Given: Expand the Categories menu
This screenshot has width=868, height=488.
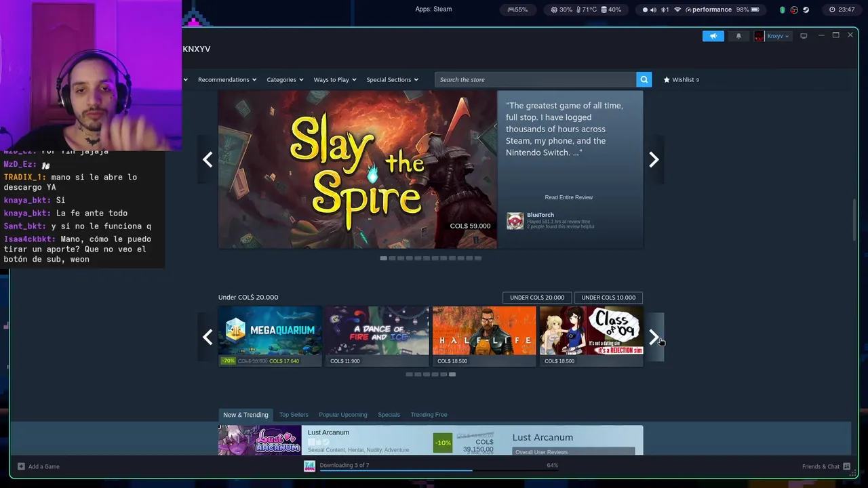Looking at the screenshot, I should [x=285, y=79].
